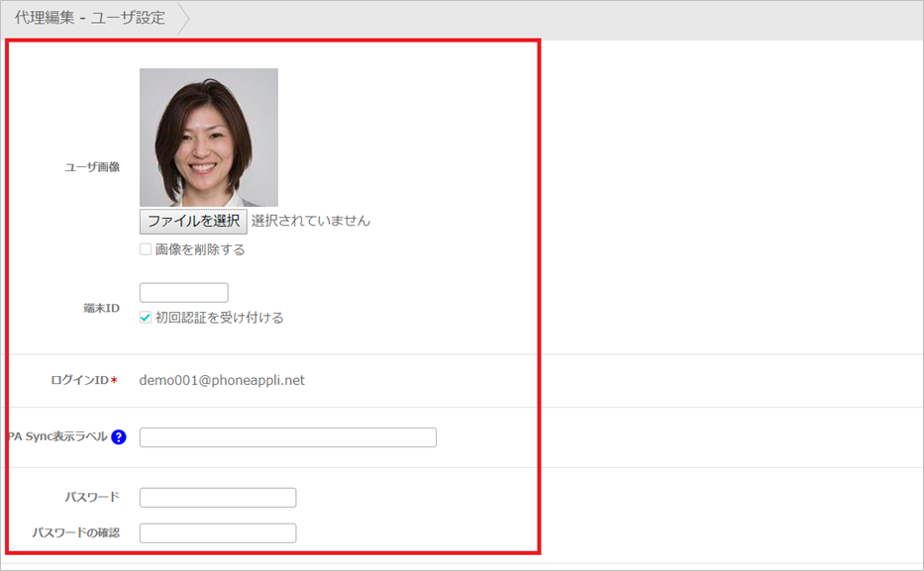Click the ユーザ画像 field label
Screen dimensions: 924x571
point(92,167)
